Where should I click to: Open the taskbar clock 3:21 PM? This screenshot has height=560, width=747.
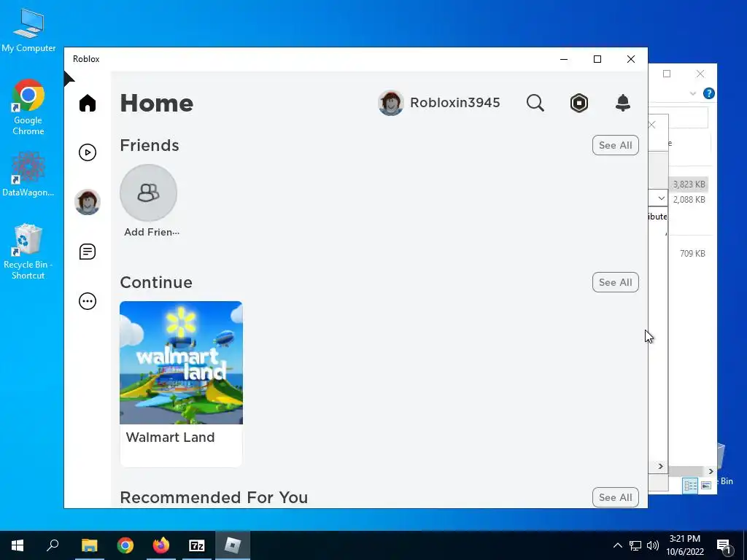point(684,545)
